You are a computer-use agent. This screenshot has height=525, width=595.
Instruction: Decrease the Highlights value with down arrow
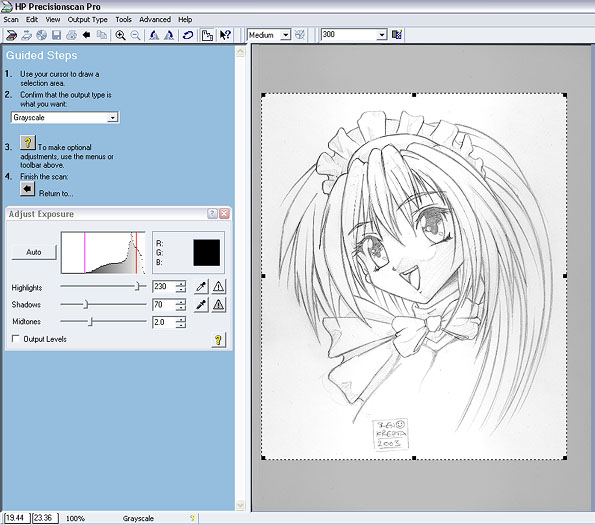[181, 289]
